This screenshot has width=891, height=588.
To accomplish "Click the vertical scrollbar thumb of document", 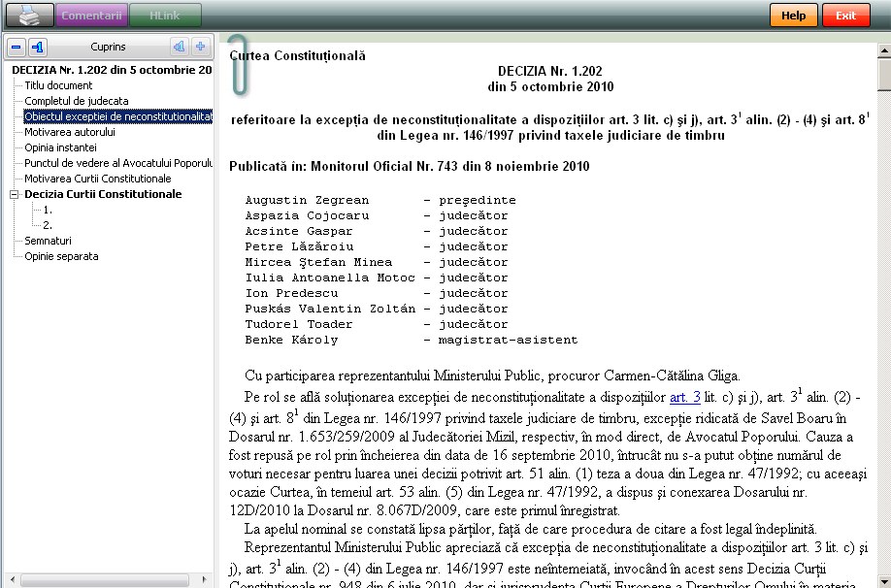I will tap(884, 75).
